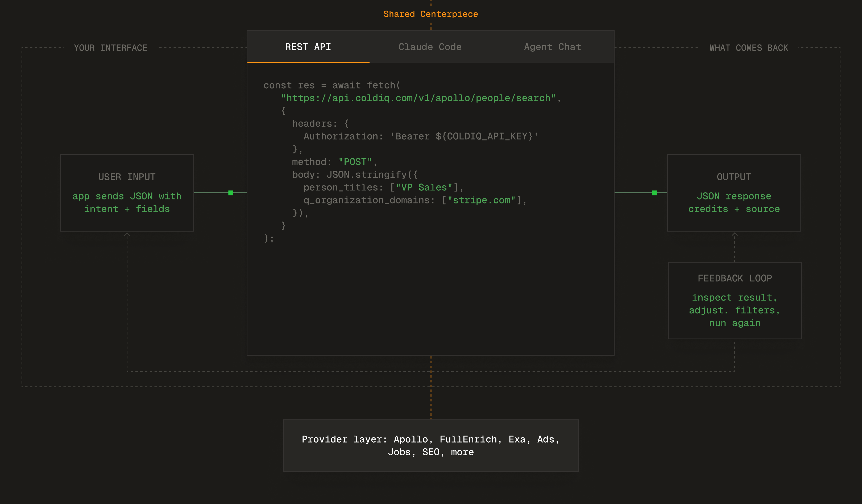Image resolution: width=862 pixels, height=504 pixels.
Task: Click the "app sends JSON with" text
Action: 127,196
